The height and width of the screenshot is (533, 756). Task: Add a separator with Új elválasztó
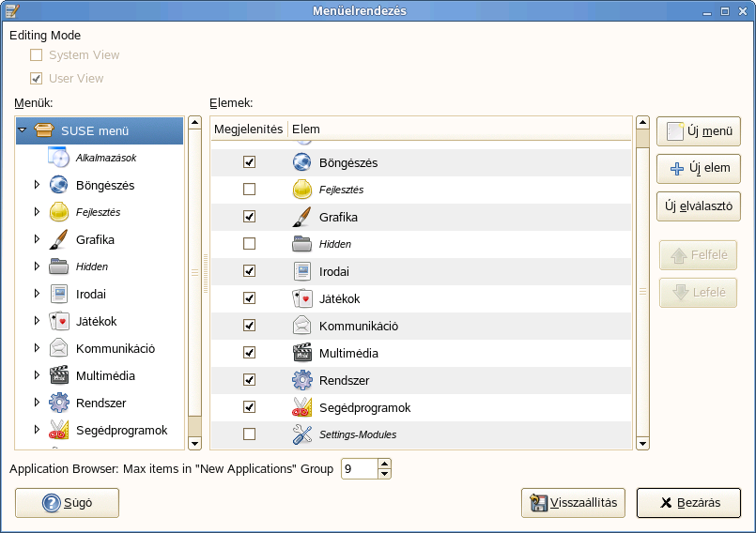699,206
